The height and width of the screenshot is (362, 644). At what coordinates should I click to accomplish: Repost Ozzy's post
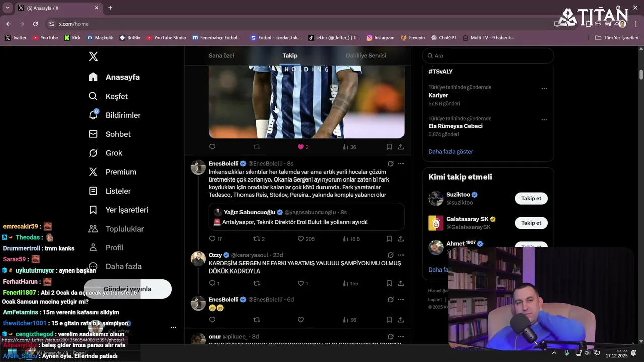coord(257,283)
